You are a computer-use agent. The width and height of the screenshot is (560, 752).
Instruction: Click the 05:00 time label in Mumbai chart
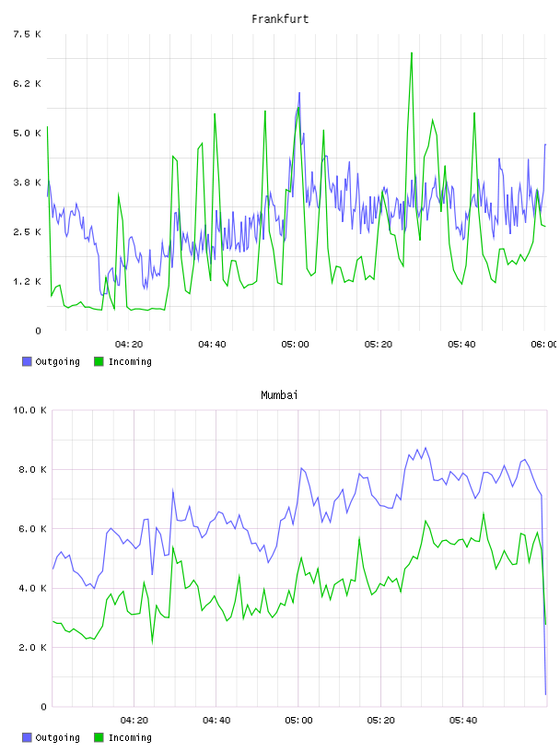pos(298,721)
